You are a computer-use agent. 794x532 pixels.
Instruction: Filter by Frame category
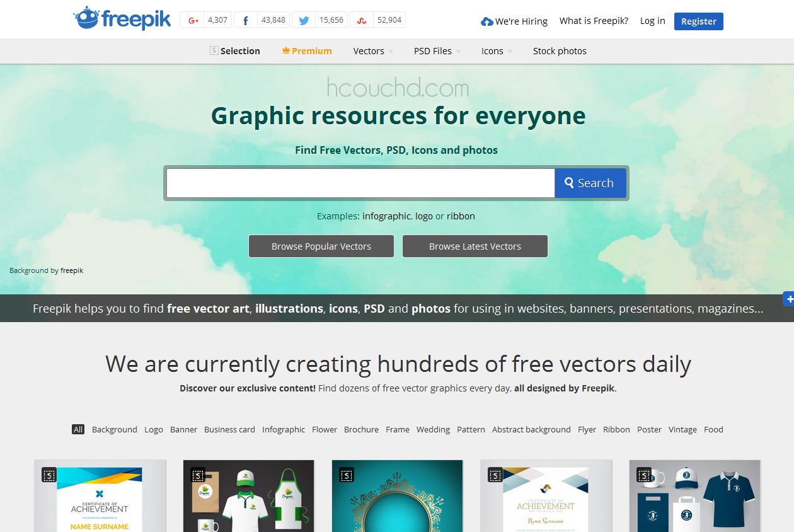(x=398, y=429)
